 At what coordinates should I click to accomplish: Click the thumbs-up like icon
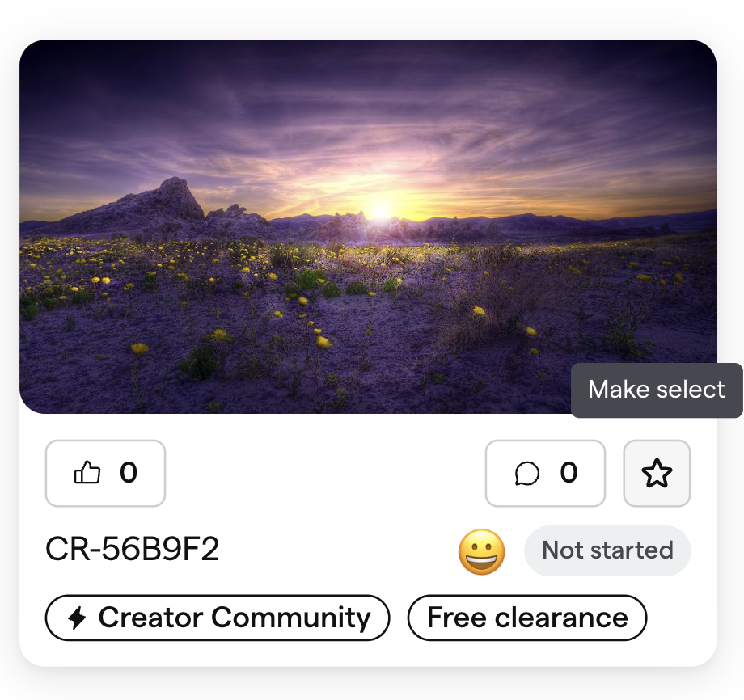pos(87,472)
